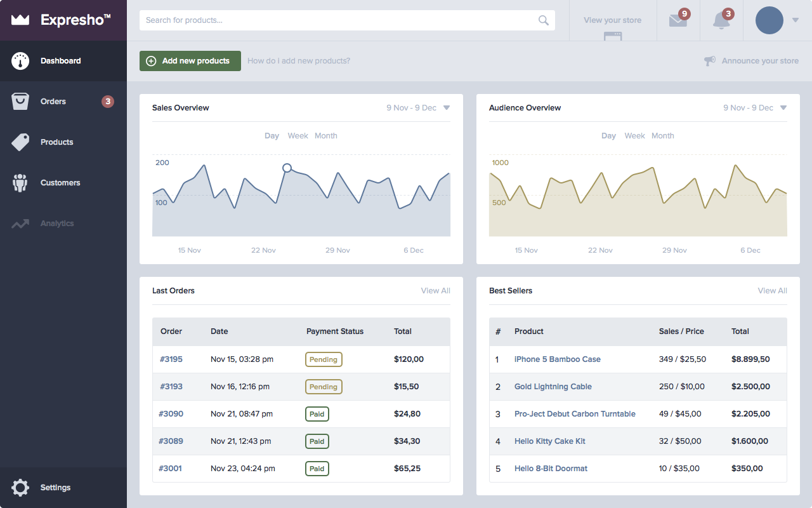Click the $8.899,50 total cell
Image resolution: width=812 pixels, height=508 pixels.
click(750, 359)
